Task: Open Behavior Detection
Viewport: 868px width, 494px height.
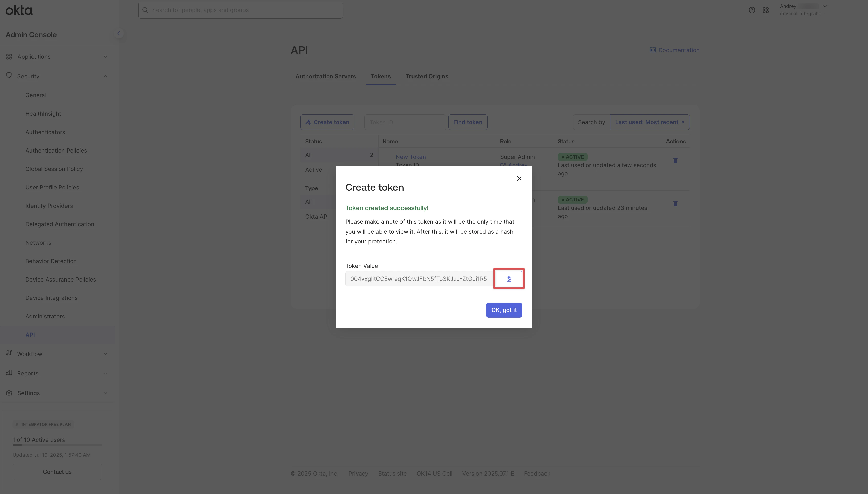Action: pyautogui.click(x=51, y=261)
